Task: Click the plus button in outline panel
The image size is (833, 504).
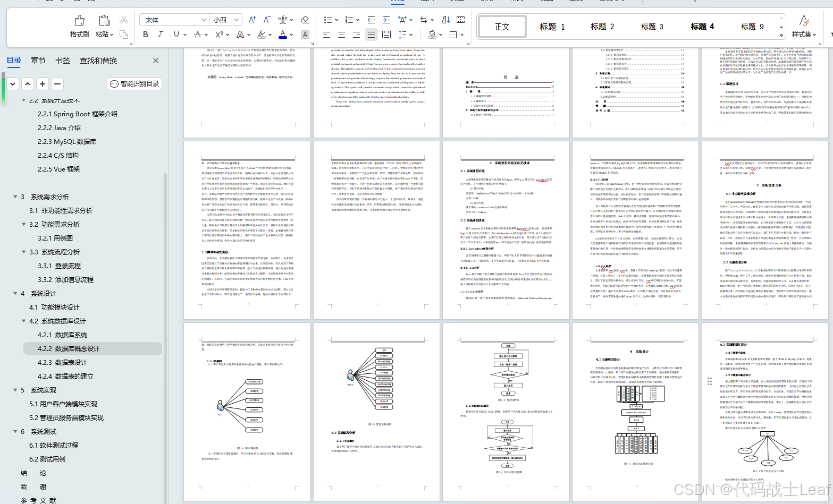Action: pyautogui.click(x=43, y=84)
